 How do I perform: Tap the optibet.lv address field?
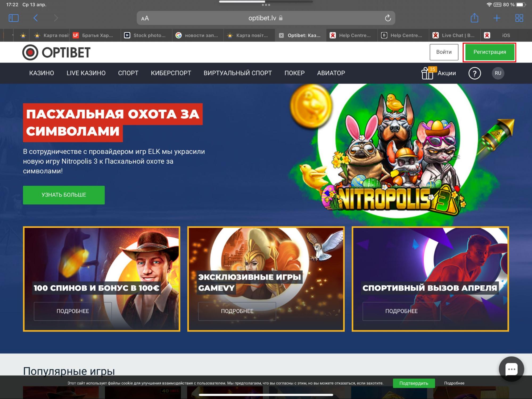pos(266,18)
